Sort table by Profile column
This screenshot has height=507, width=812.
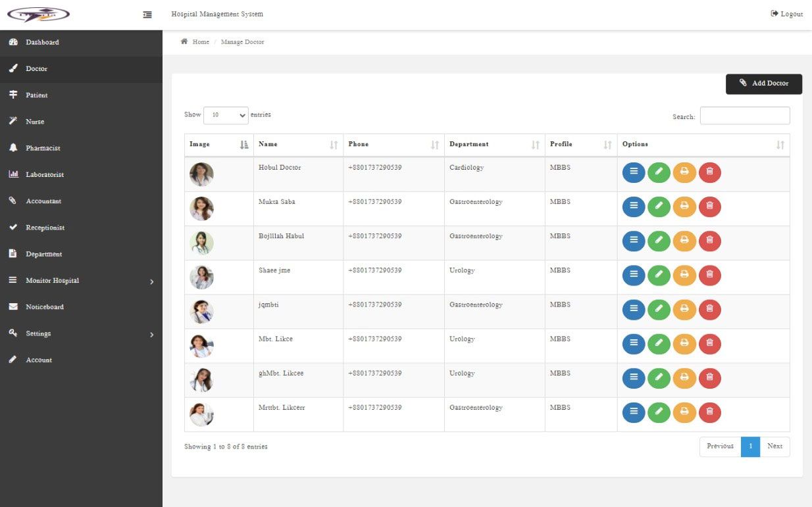(x=581, y=145)
